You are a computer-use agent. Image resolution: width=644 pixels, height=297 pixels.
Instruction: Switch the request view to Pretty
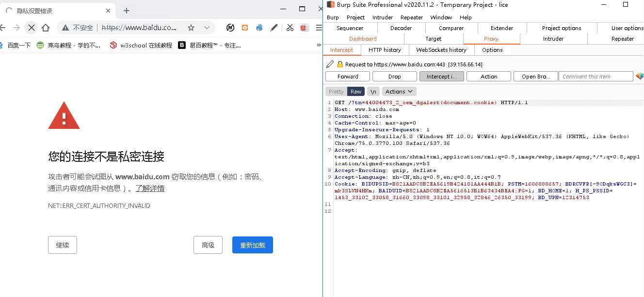pyautogui.click(x=336, y=92)
